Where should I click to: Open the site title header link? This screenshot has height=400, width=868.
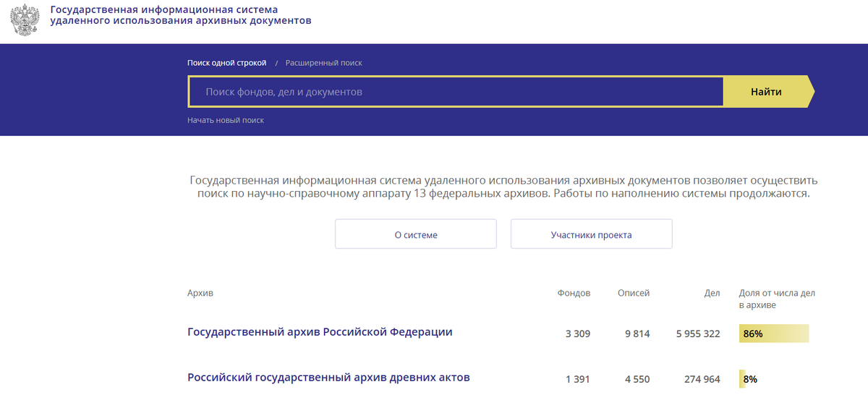point(181,15)
